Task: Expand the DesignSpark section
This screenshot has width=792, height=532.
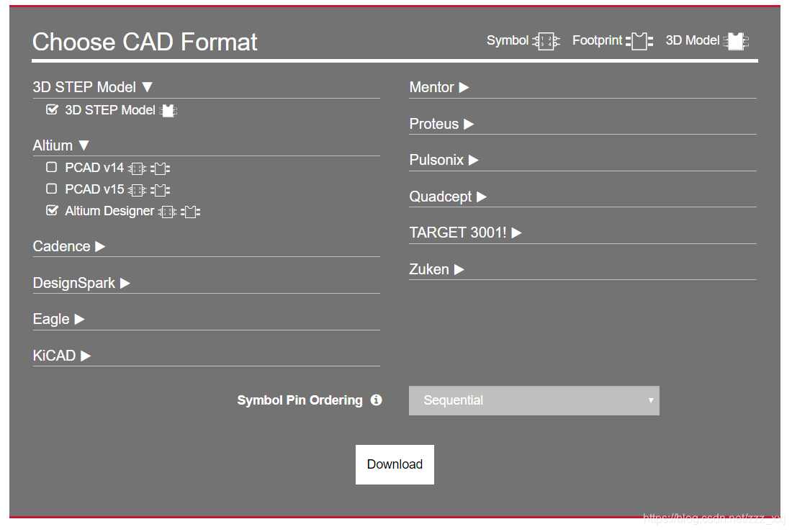Action: [82, 283]
